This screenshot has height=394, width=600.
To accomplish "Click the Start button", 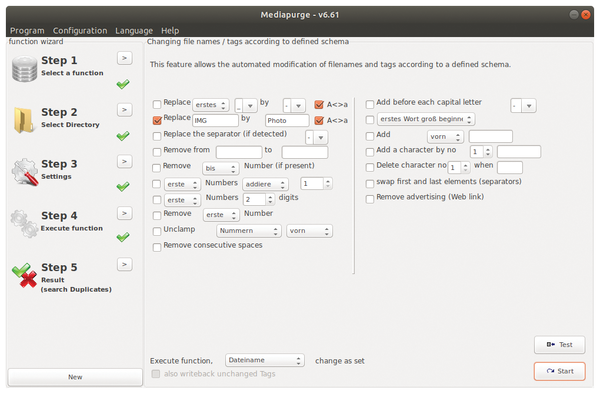I will point(559,371).
